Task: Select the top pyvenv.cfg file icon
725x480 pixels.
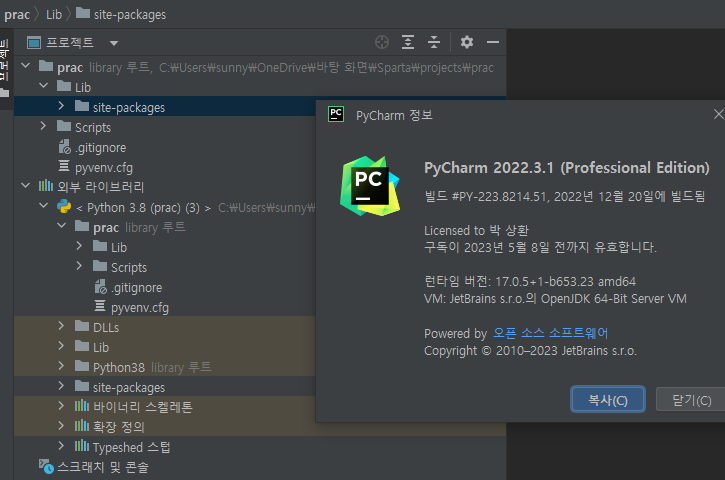Action: click(64, 166)
